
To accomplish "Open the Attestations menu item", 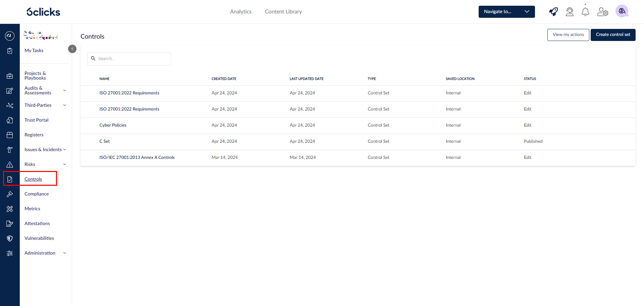I will pos(37,223).
